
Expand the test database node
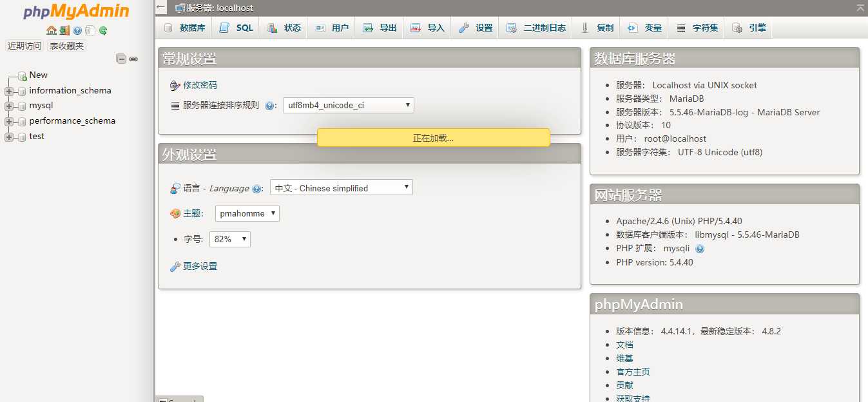[x=8, y=137]
